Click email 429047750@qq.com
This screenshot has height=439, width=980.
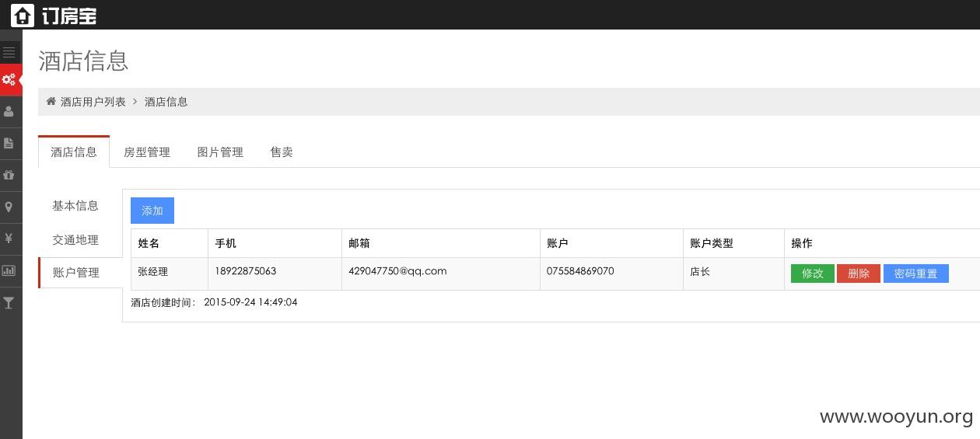397,271
